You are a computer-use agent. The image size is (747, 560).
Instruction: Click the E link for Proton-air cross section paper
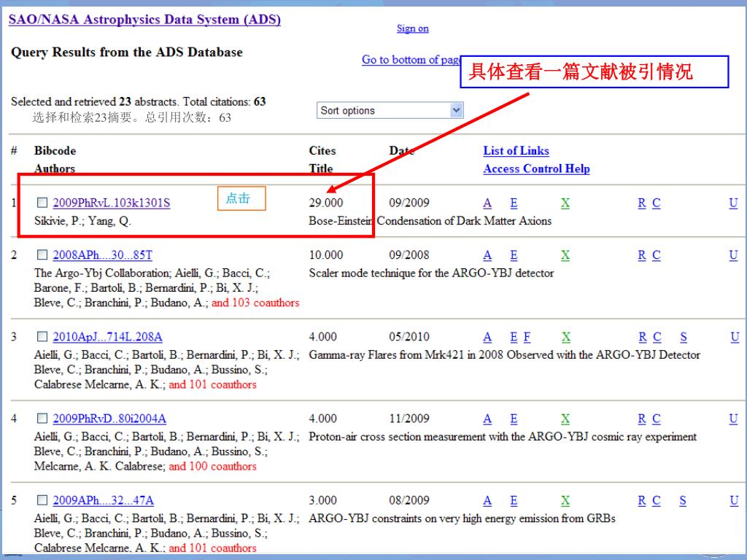[514, 419]
